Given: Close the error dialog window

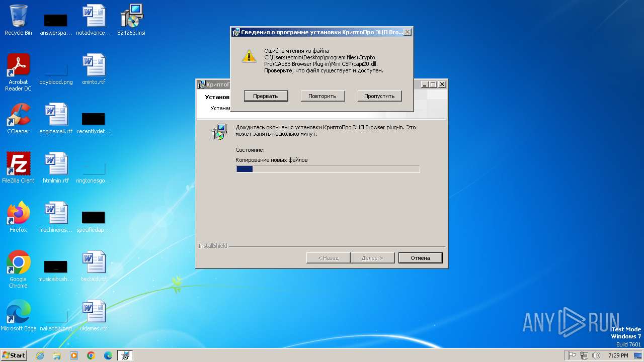Looking at the screenshot, I should [408, 32].
